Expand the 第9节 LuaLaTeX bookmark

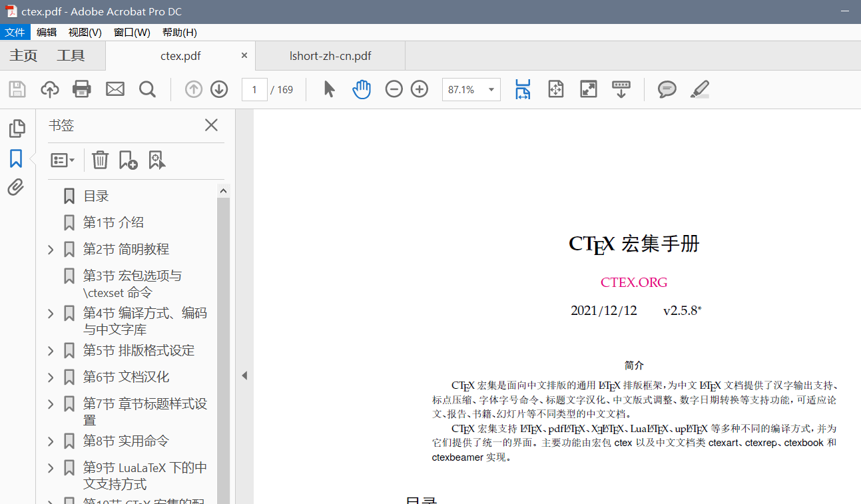[51, 468]
